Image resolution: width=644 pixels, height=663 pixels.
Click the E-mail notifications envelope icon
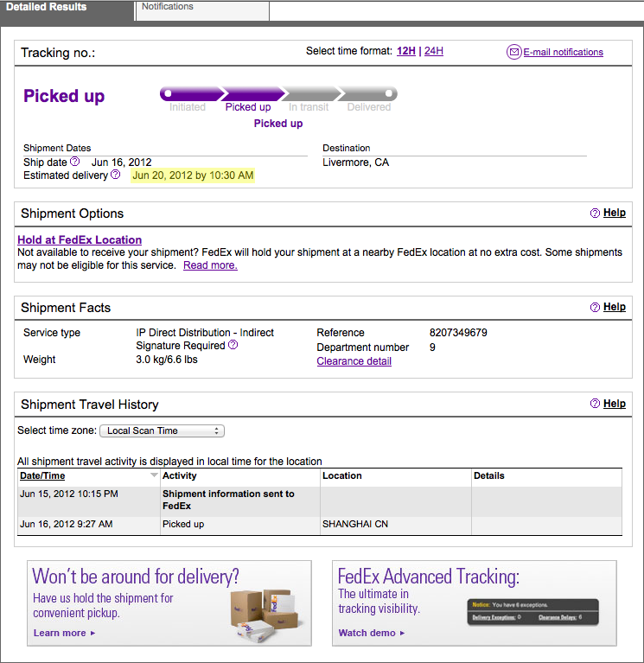(513, 52)
